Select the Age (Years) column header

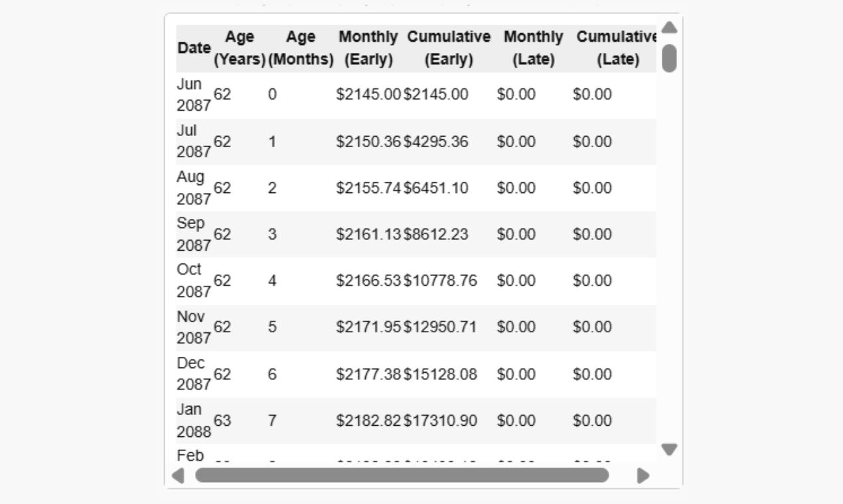click(x=240, y=48)
